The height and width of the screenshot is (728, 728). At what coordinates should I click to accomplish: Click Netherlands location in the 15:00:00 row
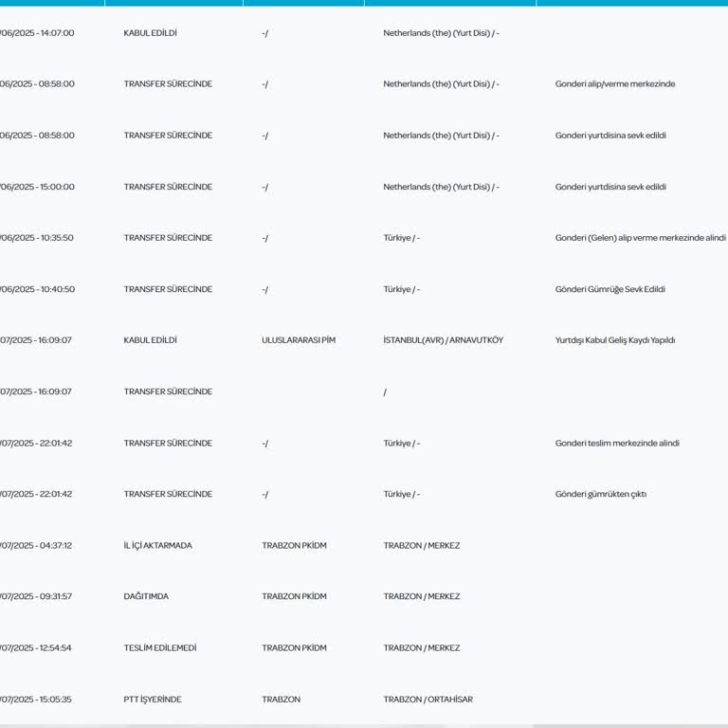tap(441, 187)
